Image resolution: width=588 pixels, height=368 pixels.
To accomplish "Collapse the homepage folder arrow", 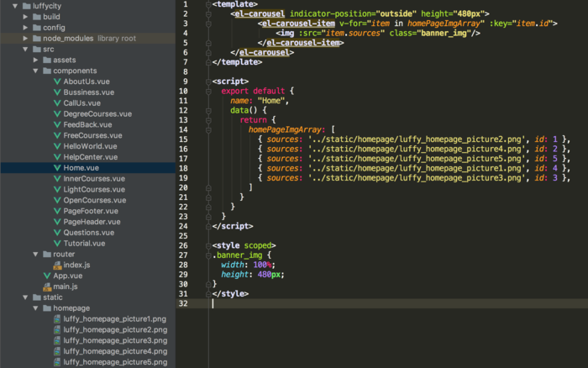I will (35, 308).
